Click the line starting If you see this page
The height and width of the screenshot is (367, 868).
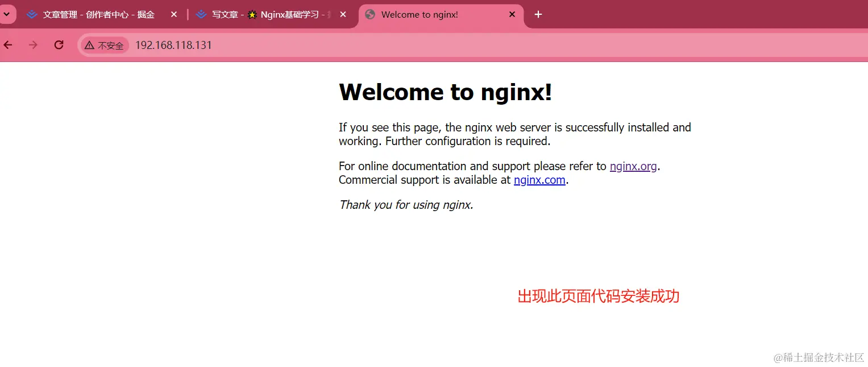coord(515,127)
